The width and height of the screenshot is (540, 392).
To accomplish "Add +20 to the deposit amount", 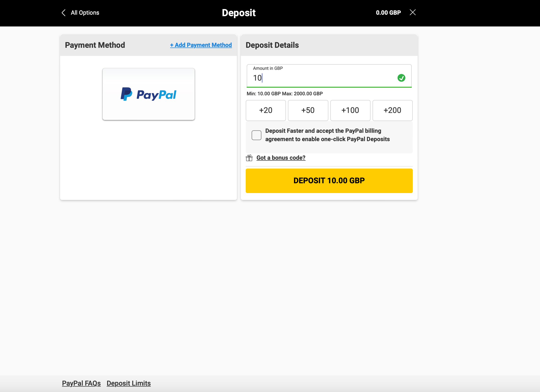I will [266, 110].
